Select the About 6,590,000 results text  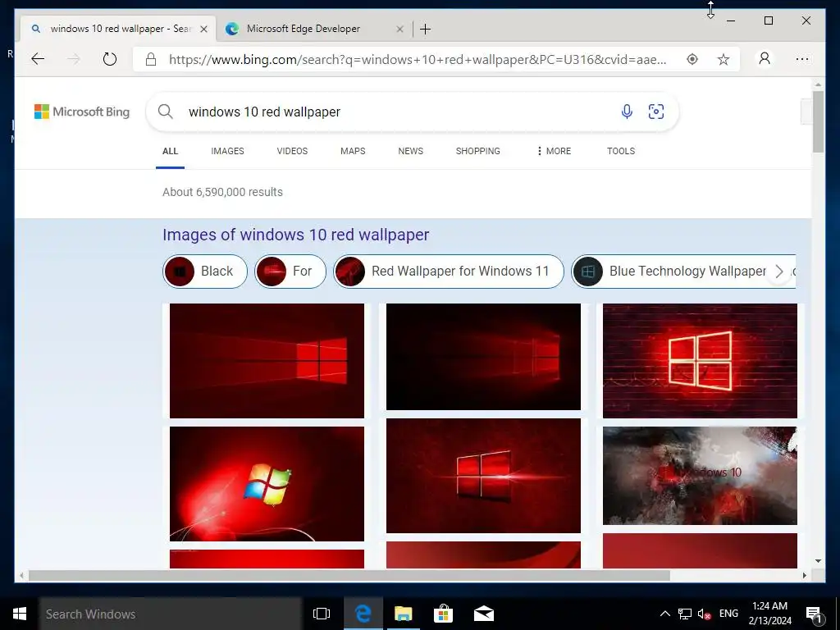pos(222,192)
